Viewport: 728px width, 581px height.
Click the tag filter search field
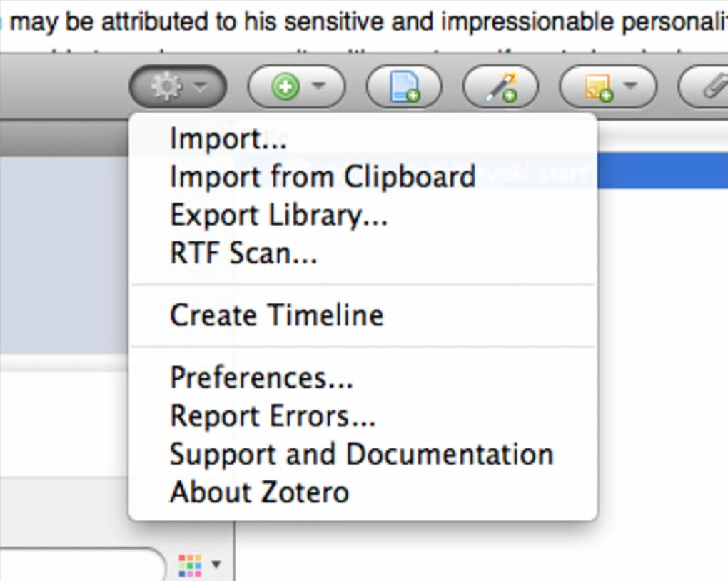(79, 565)
